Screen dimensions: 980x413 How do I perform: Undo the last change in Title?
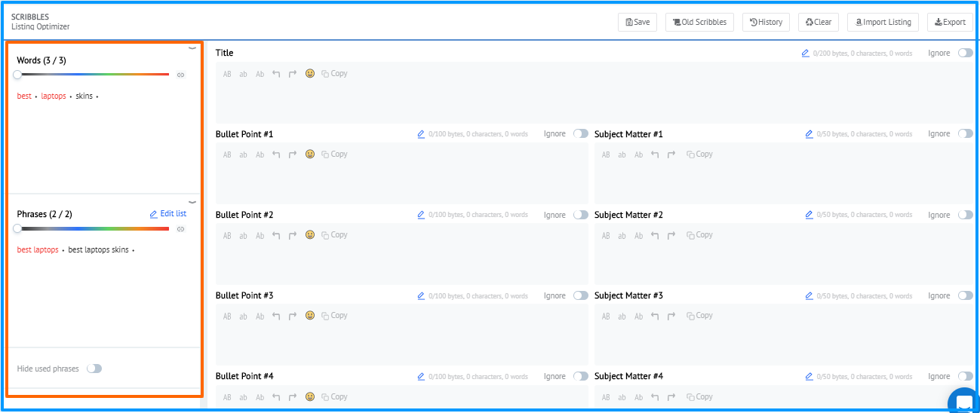pos(276,74)
